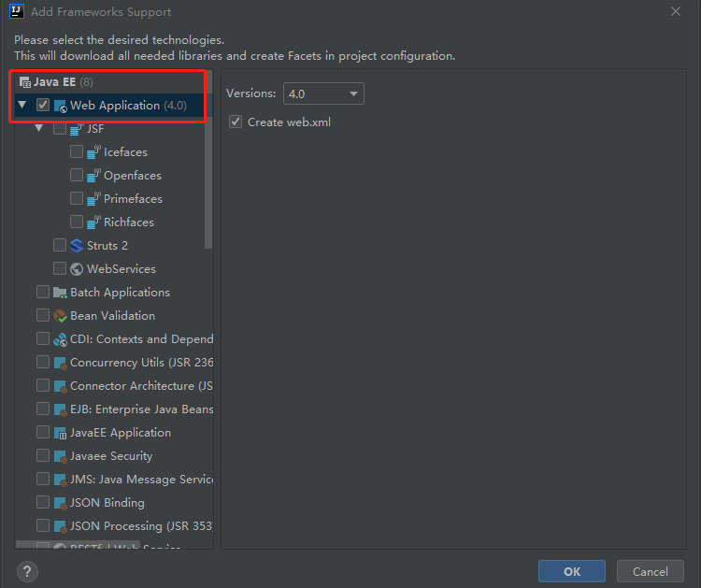This screenshot has height=588, width=701.
Task: Enable the JavaEE Application checkbox
Action: click(43, 432)
